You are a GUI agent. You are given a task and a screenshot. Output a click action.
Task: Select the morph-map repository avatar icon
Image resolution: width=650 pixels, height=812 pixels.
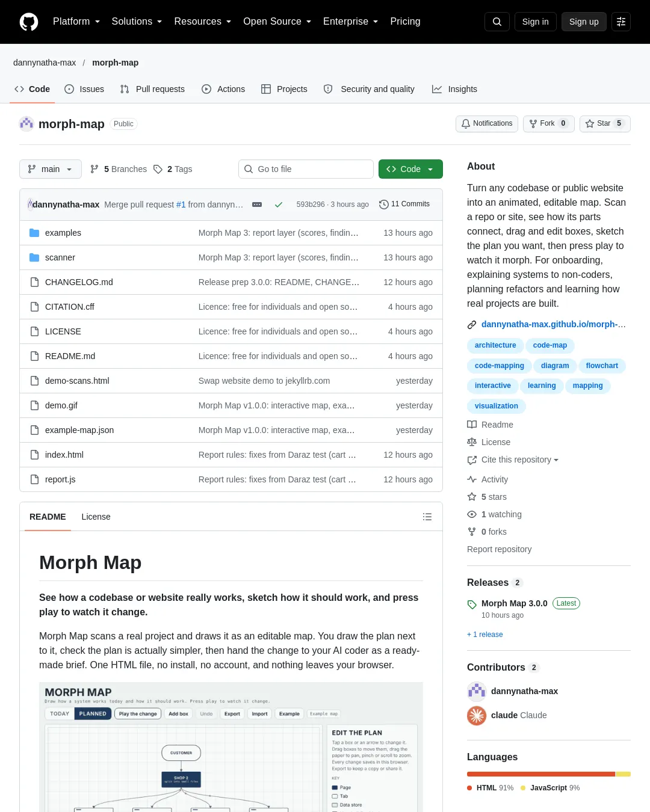point(26,124)
